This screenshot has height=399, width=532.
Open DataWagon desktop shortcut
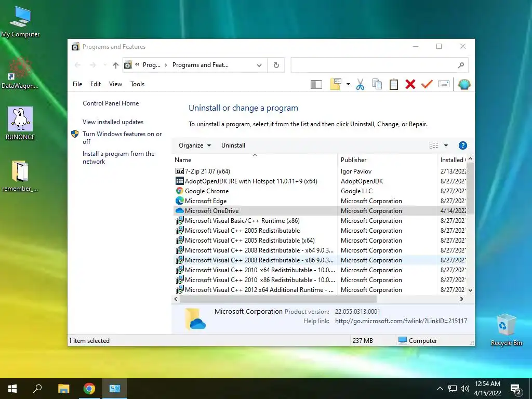20,73
